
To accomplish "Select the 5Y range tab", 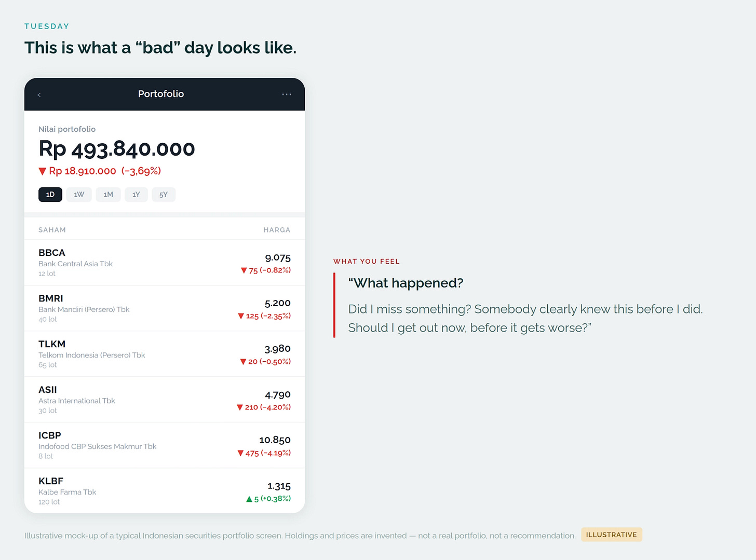I will 164,195.
